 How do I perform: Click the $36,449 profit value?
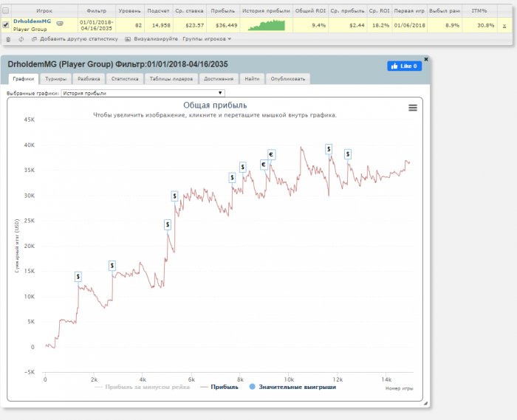point(227,25)
